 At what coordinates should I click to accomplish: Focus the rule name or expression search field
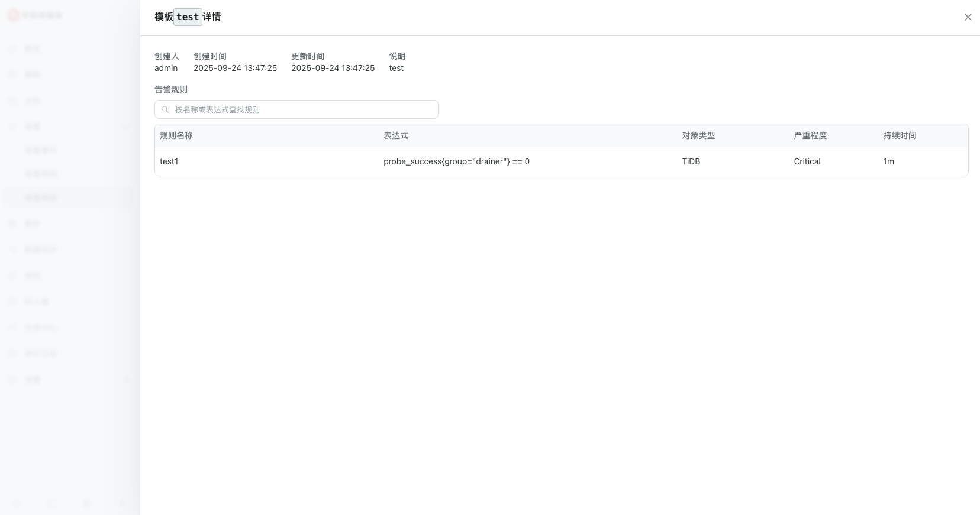pos(302,109)
